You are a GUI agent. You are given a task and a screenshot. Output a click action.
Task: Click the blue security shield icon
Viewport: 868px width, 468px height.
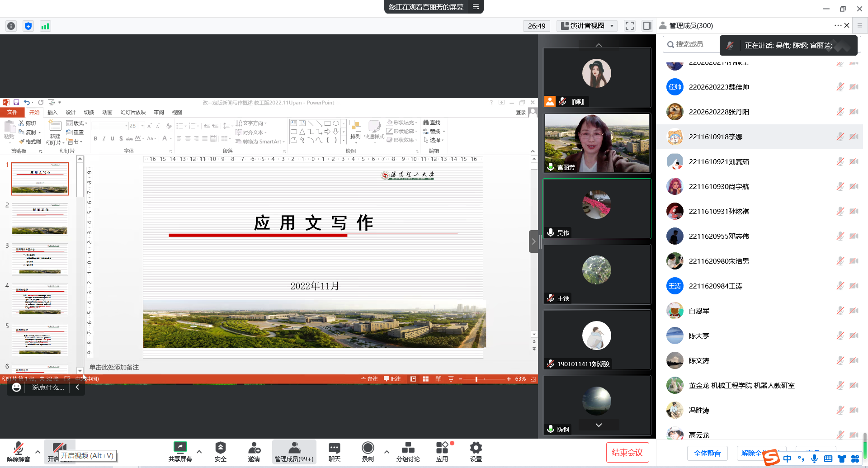click(28, 26)
